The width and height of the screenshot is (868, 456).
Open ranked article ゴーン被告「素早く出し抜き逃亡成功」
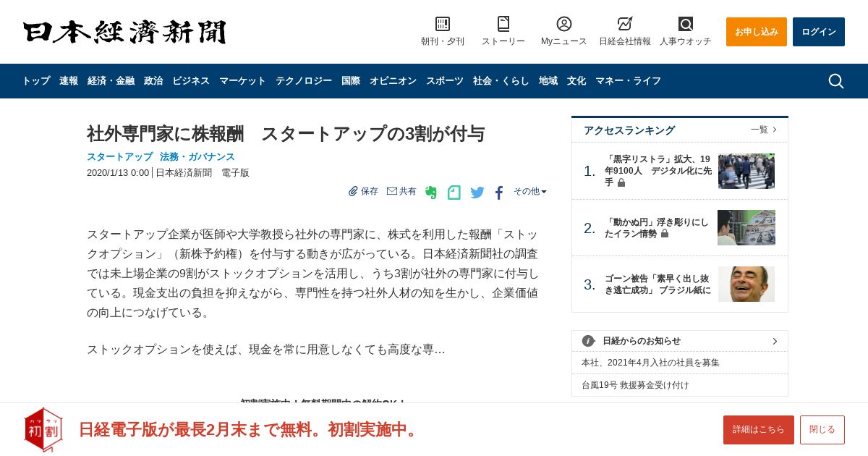(x=658, y=284)
